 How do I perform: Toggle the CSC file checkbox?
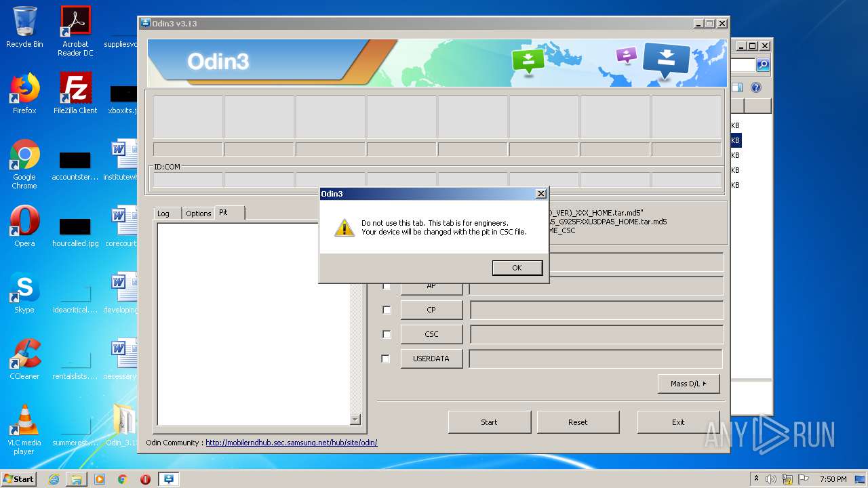387,334
